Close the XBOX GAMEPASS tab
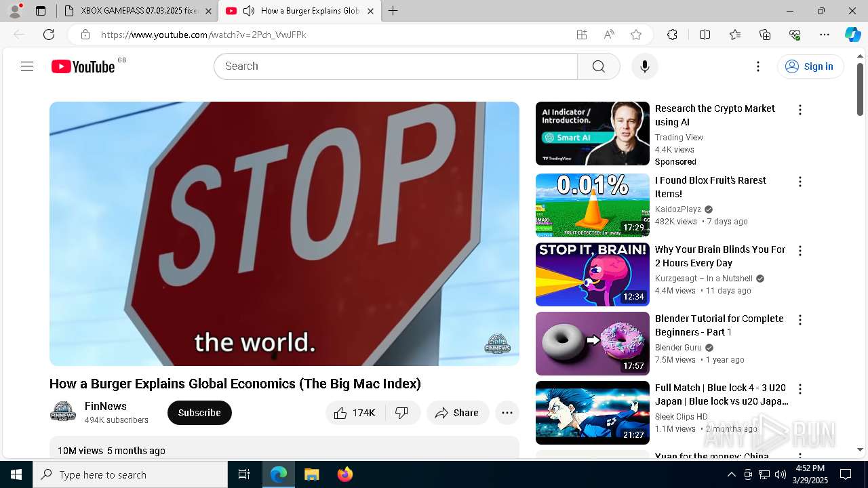The height and width of the screenshot is (488, 868). click(208, 11)
